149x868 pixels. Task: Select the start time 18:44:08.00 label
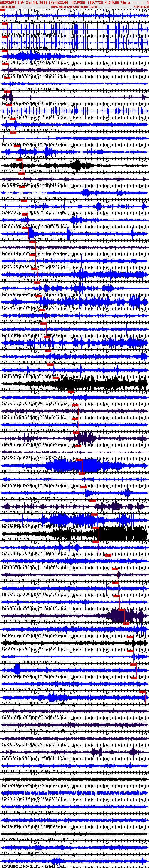pyautogui.click(x=7, y=6)
